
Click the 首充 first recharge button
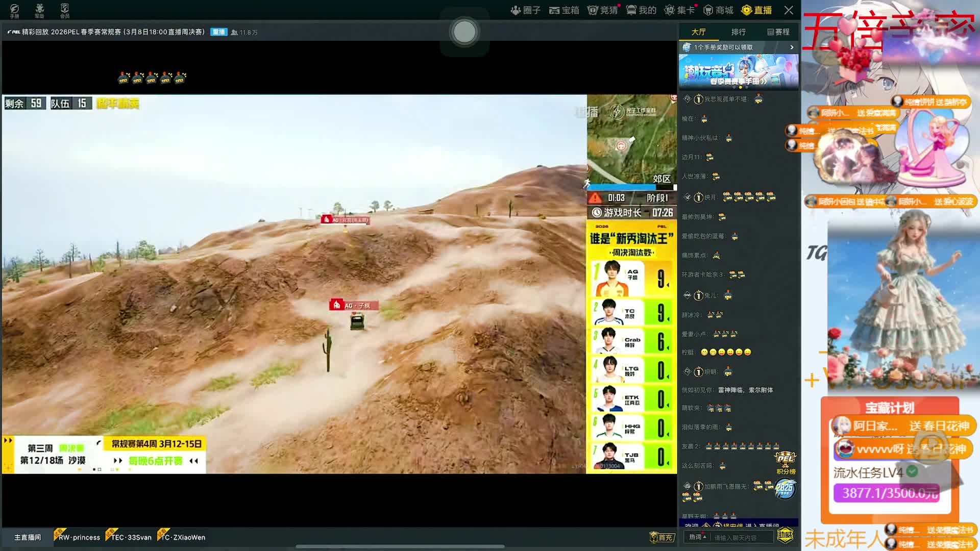point(662,537)
